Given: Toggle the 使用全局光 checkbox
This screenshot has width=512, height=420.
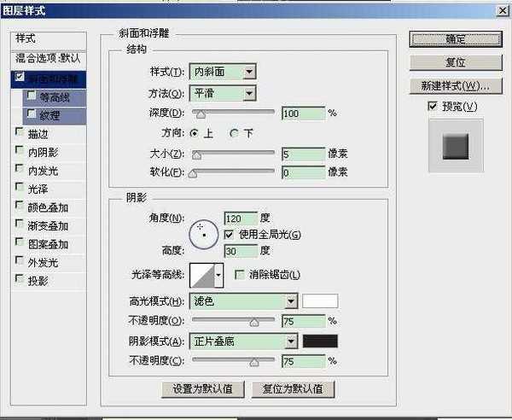Looking at the screenshot, I should (x=229, y=235).
